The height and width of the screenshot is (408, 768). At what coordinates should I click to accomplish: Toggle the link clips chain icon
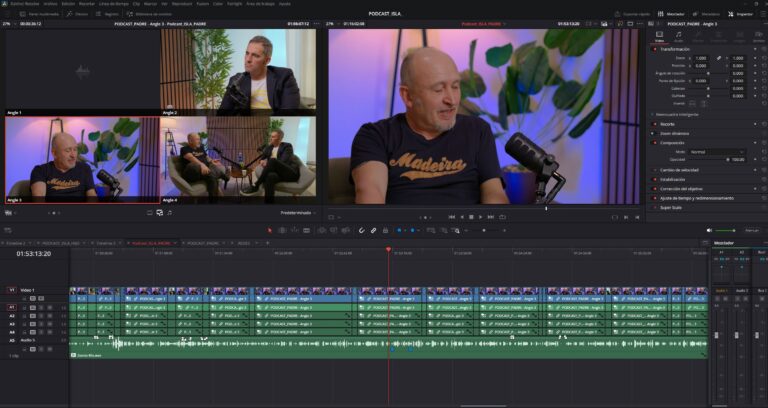tap(373, 231)
